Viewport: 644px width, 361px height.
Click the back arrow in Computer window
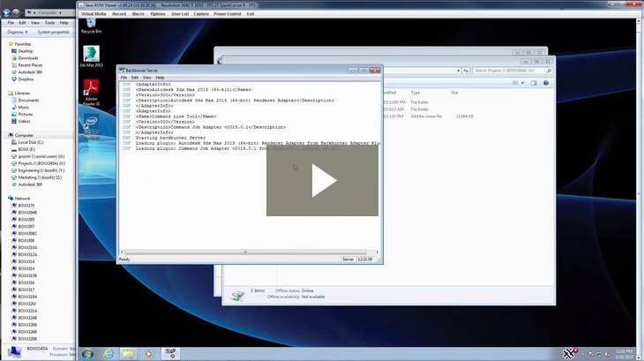[6, 12]
